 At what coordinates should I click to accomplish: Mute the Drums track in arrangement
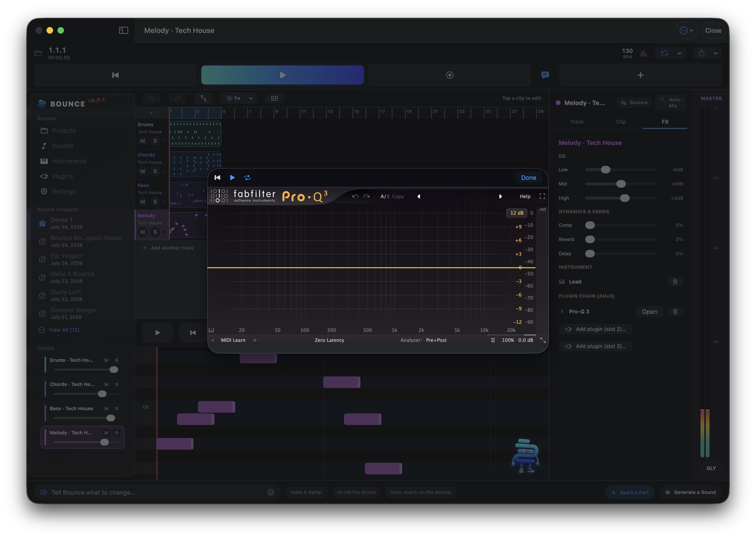(x=143, y=141)
